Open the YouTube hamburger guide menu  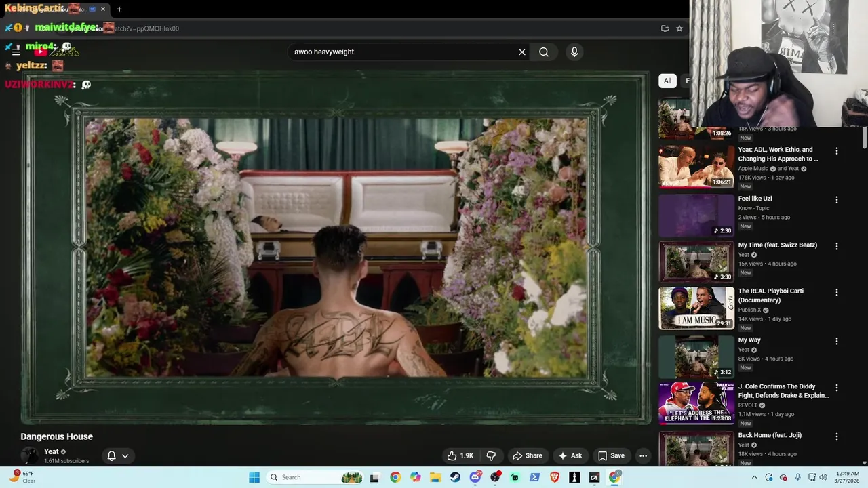16,52
